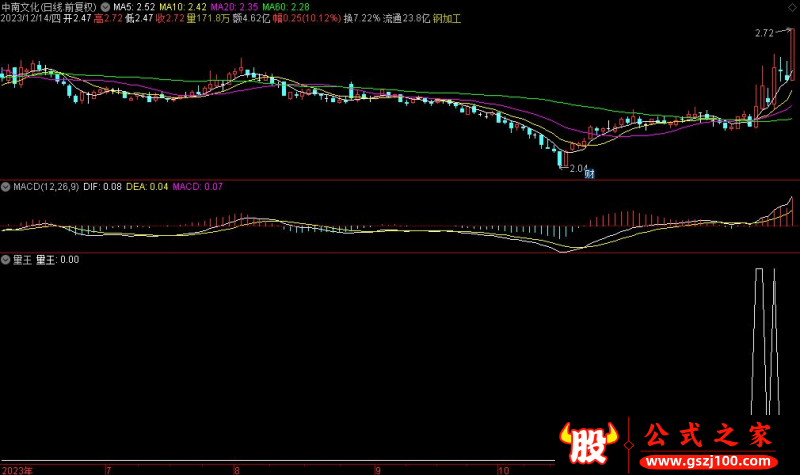Click the month 9 timeline marker

378,470
